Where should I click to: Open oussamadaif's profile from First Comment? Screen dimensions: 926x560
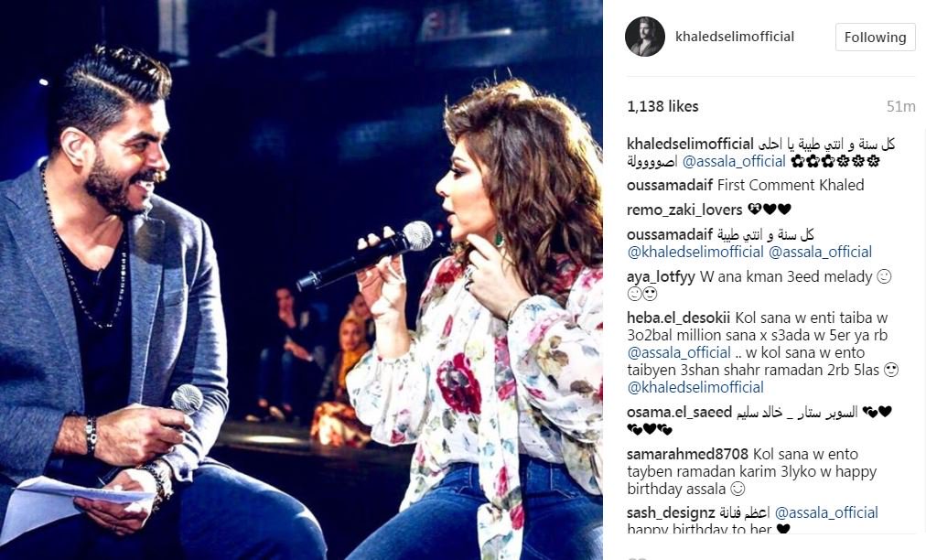pyautogui.click(x=670, y=185)
